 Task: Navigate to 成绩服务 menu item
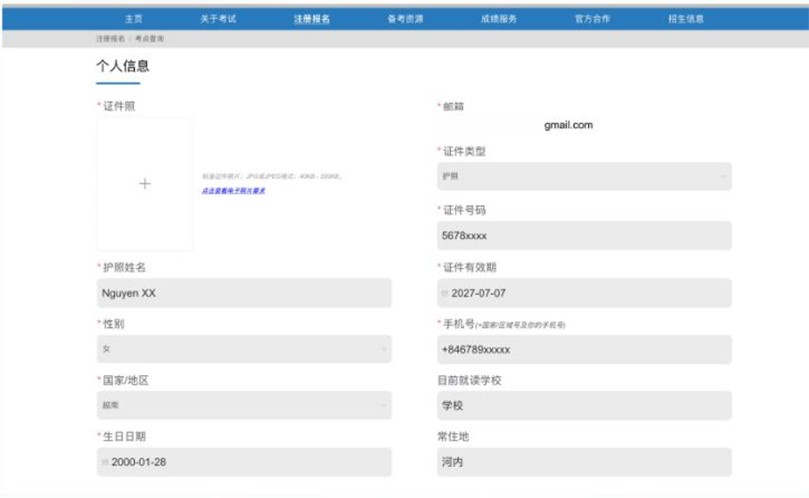pyautogui.click(x=498, y=19)
